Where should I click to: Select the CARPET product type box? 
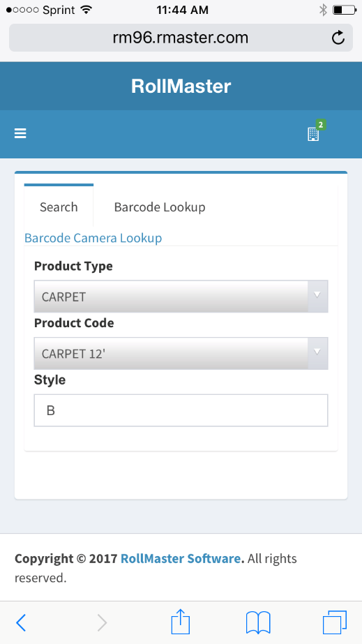[181, 296]
